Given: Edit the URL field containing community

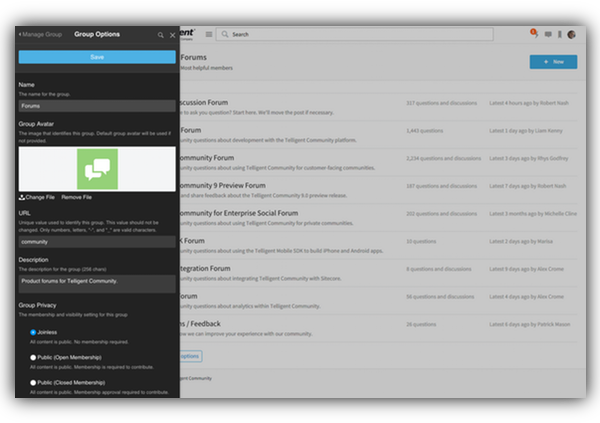Looking at the screenshot, I should (97, 242).
